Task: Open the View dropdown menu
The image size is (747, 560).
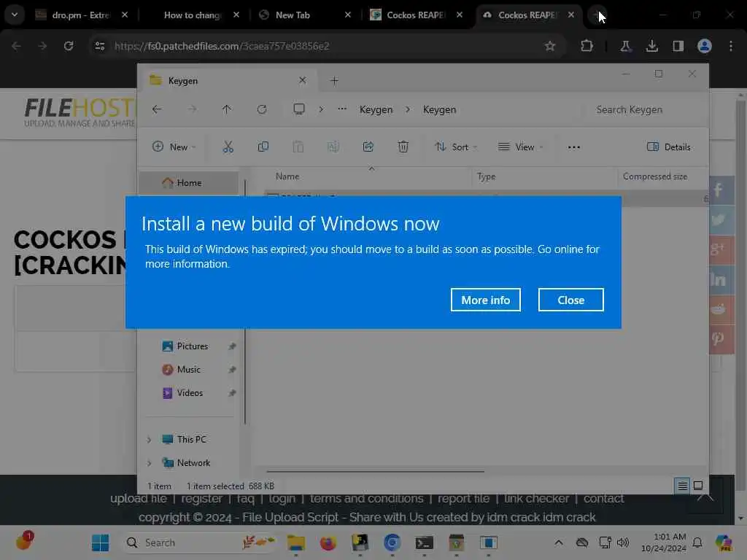Action: tap(520, 147)
